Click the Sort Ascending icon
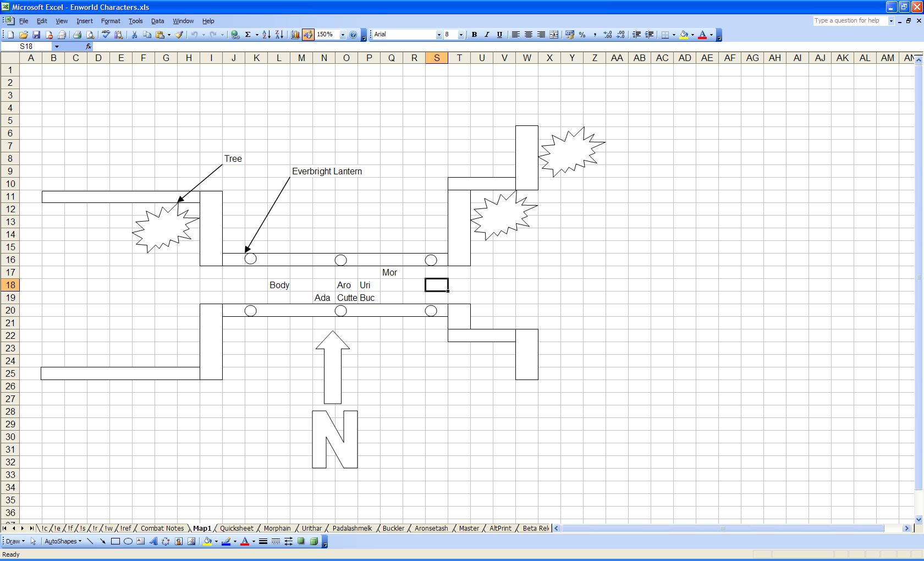The image size is (924, 561). click(x=266, y=35)
